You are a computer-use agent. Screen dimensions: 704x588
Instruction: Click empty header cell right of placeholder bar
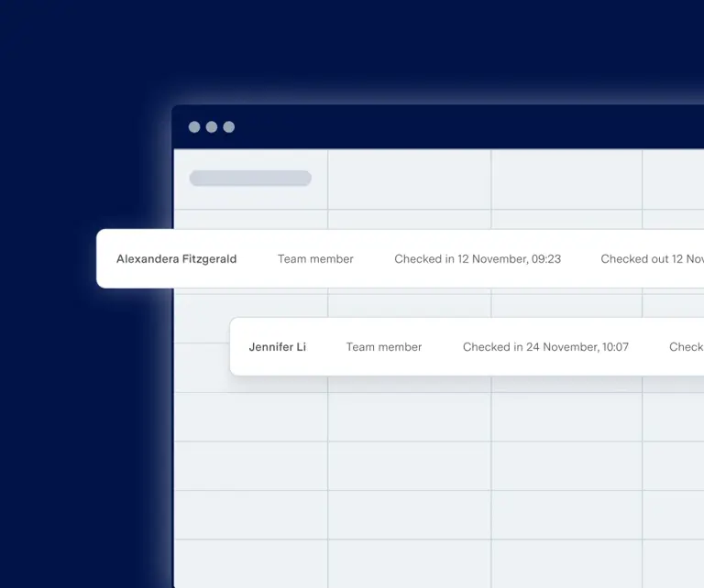pos(409,180)
